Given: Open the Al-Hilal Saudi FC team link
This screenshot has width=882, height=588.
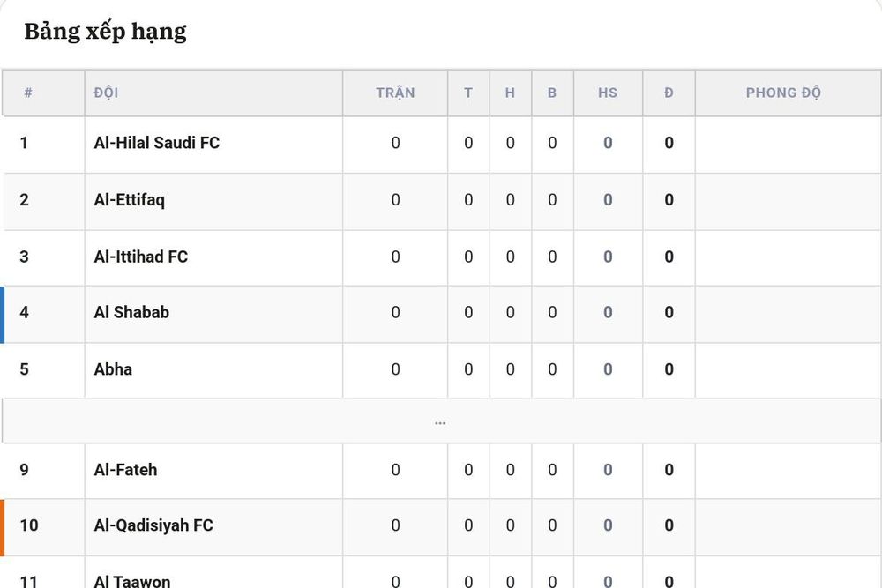Looking at the screenshot, I should [x=156, y=143].
